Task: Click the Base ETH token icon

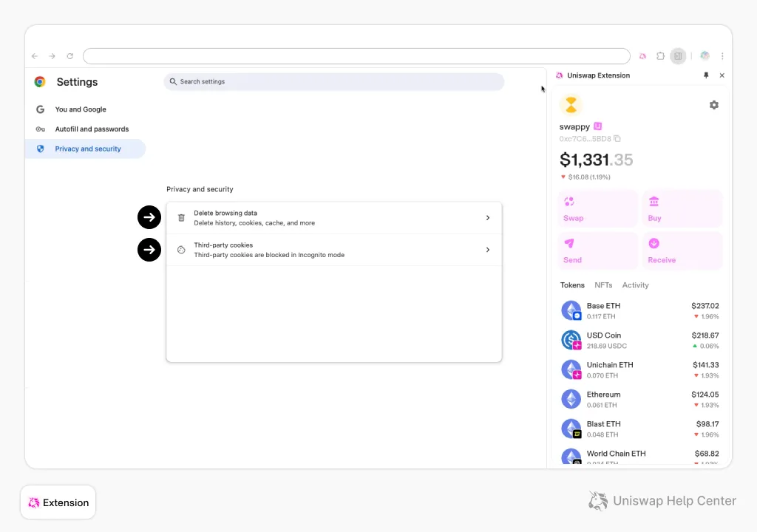Action: [571, 311]
